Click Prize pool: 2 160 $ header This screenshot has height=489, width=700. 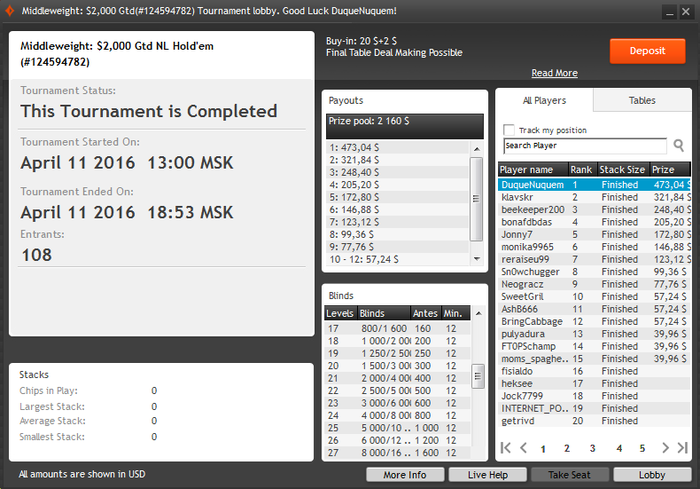tap(405, 126)
